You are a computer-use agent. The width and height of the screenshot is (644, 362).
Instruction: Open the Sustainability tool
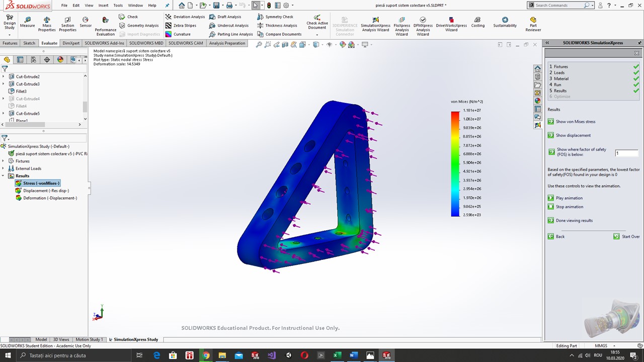coord(505,22)
